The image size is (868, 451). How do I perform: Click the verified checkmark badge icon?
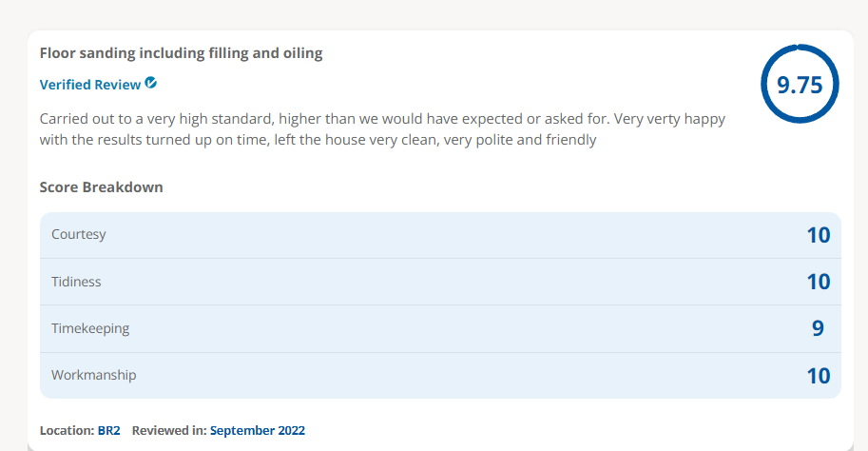coord(150,83)
